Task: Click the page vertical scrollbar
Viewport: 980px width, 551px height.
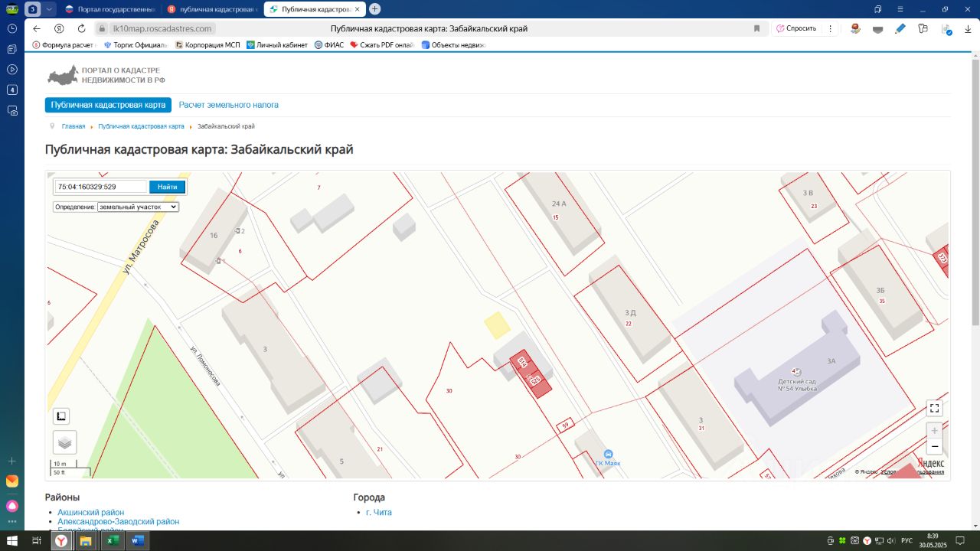Action: pos(975,191)
